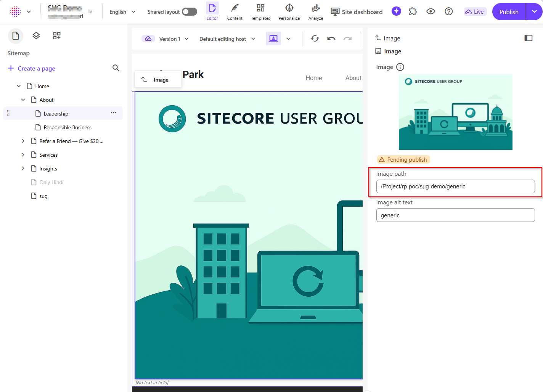Screen dimensions: 543x392
Task: Click the Leadership row drag handle
Action: (8, 113)
